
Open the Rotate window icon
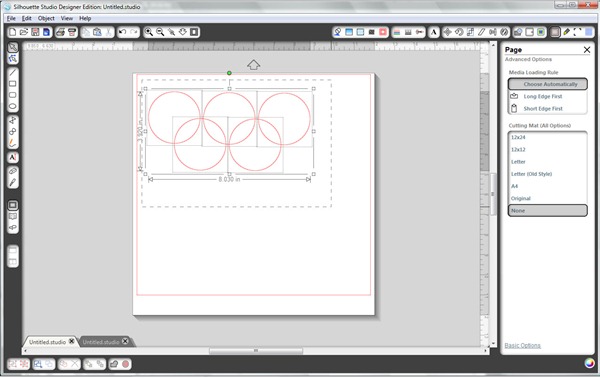point(459,32)
